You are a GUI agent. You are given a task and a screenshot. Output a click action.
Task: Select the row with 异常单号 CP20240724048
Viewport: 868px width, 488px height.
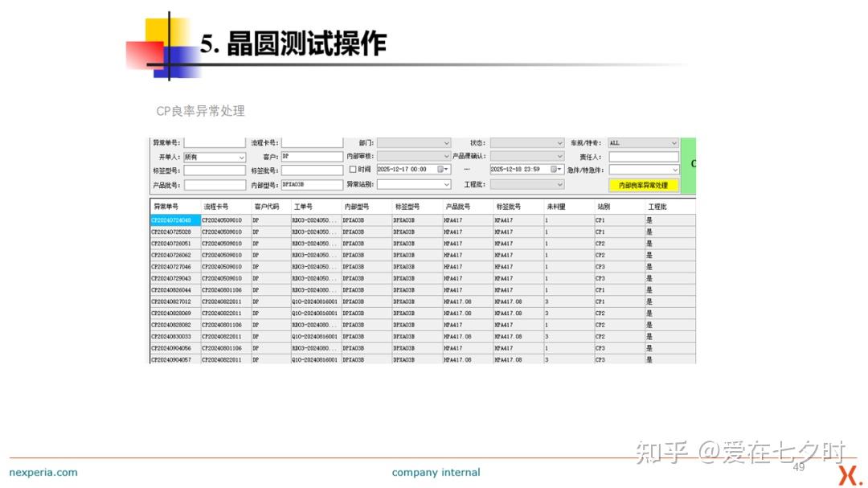[x=171, y=219]
